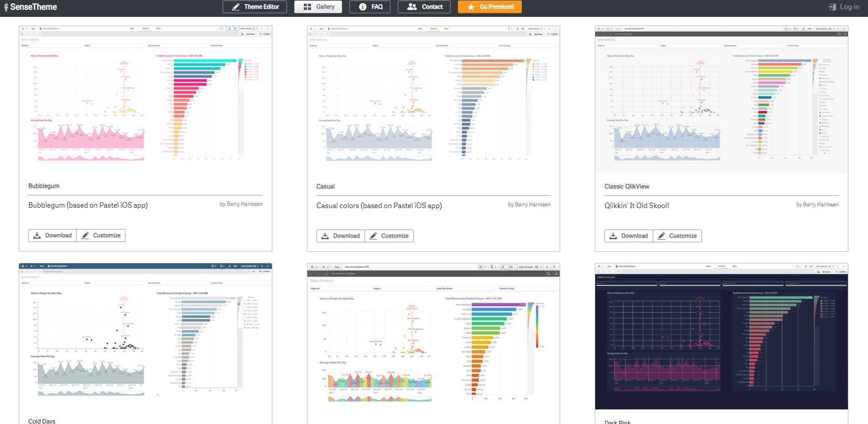Click the Log in link
The image size is (868, 424).
(x=849, y=6)
